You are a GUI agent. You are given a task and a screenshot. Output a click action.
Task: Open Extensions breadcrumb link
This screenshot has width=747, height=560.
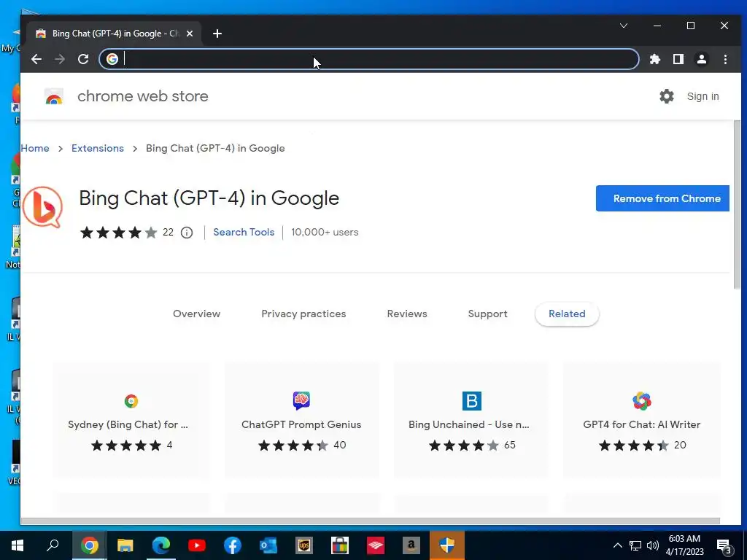click(98, 148)
